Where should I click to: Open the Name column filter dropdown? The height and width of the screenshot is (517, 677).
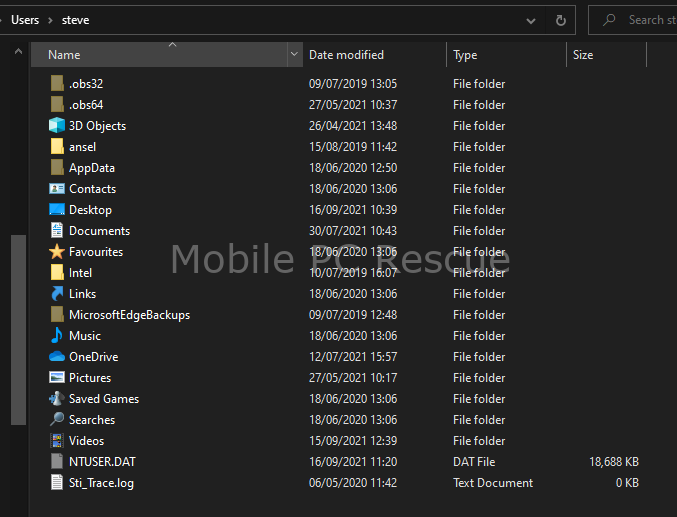point(294,54)
